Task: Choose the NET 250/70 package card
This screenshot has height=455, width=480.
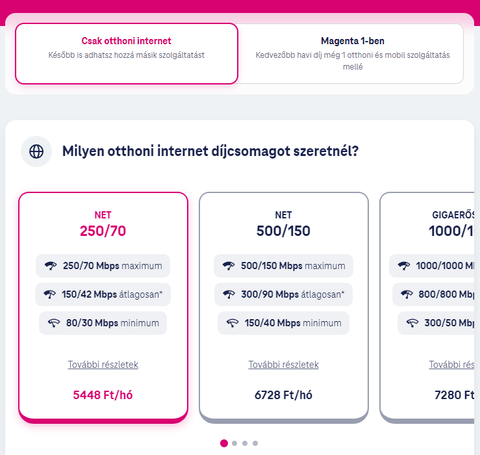Action: pyautogui.click(x=103, y=307)
